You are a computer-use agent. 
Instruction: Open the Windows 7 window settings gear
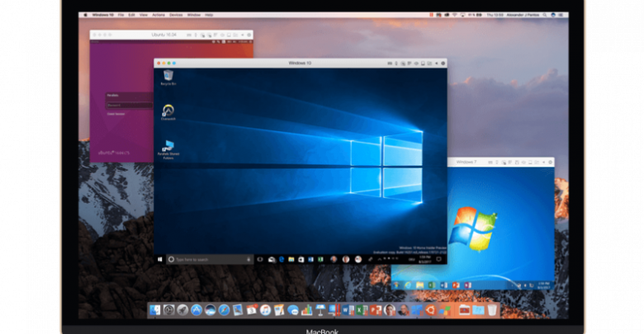pyautogui.click(x=551, y=162)
